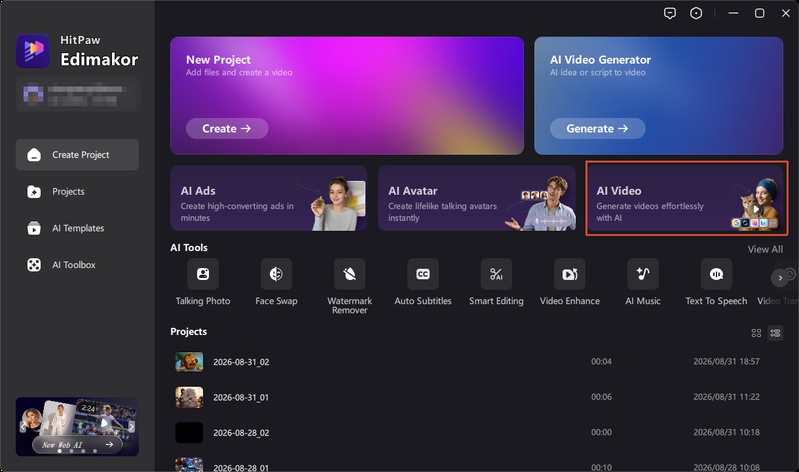Click the Video Enhance label

[570, 301]
